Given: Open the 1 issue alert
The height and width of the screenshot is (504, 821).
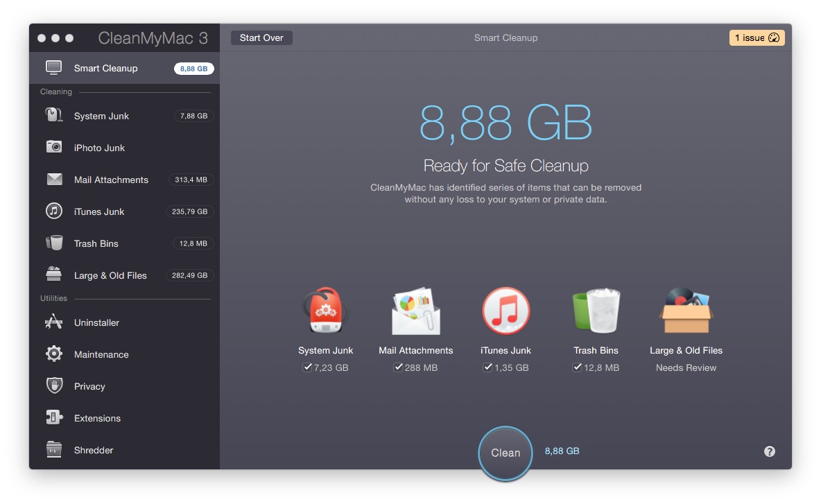Looking at the screenshot, I should (x=757, y=37).
